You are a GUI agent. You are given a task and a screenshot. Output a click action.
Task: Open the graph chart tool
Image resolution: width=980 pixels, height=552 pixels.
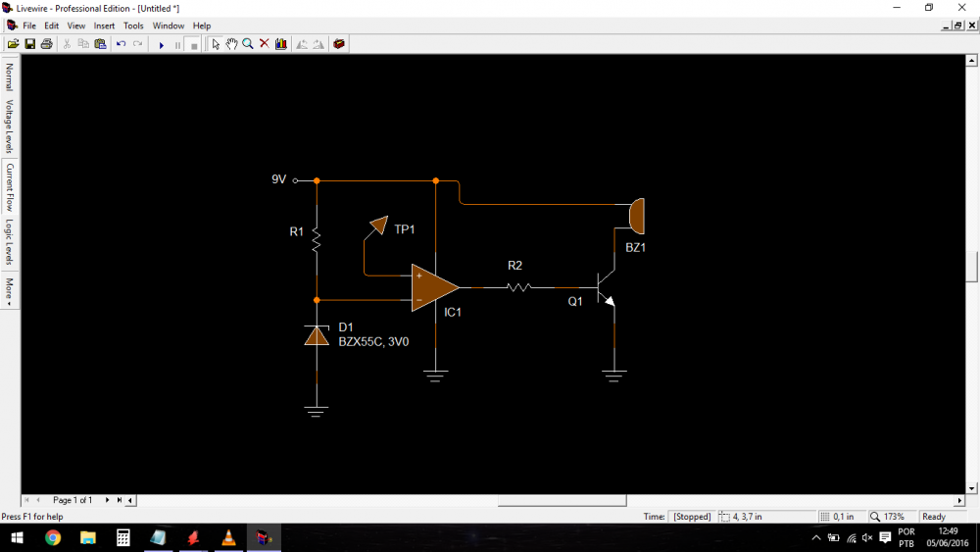point(281,44)
